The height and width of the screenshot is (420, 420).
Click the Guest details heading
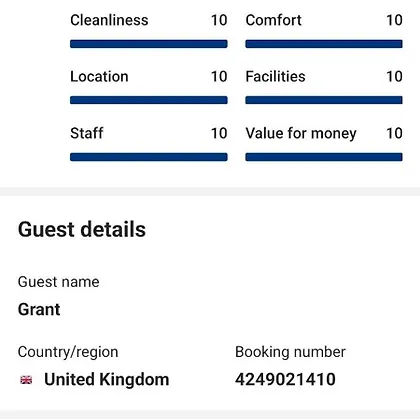(82, 229)
